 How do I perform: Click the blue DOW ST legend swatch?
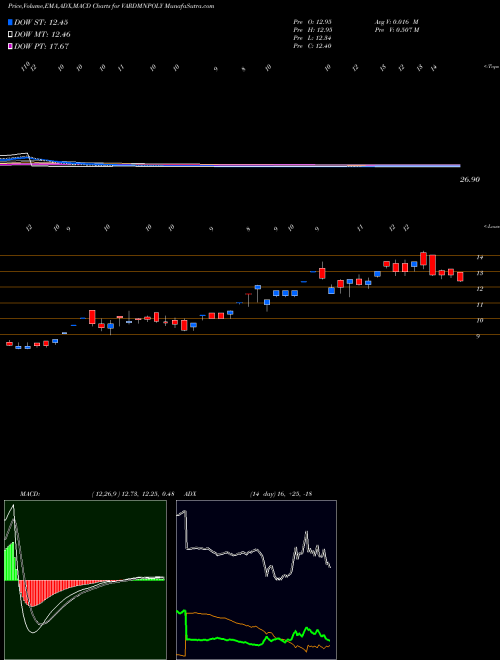[x=10, y=22]
